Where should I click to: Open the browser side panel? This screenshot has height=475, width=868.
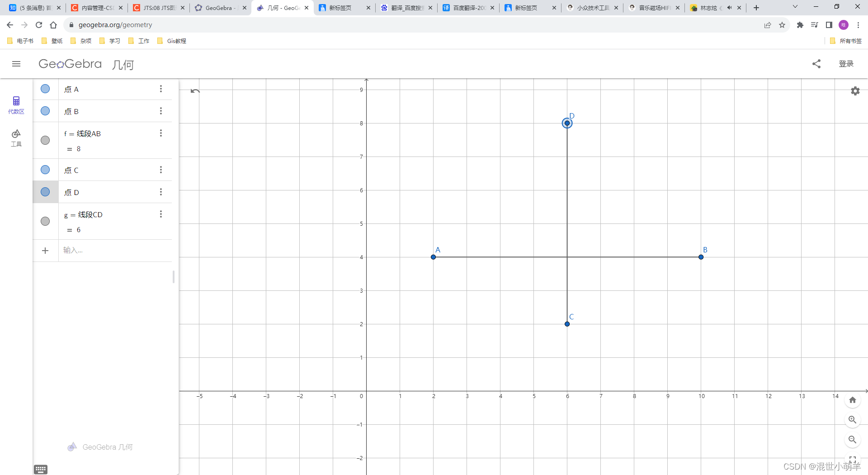click(829, 25)
